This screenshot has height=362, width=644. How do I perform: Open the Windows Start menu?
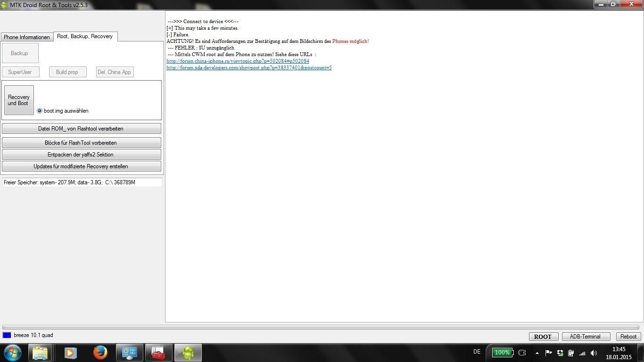pyautogui.click(x=12, y=353)
